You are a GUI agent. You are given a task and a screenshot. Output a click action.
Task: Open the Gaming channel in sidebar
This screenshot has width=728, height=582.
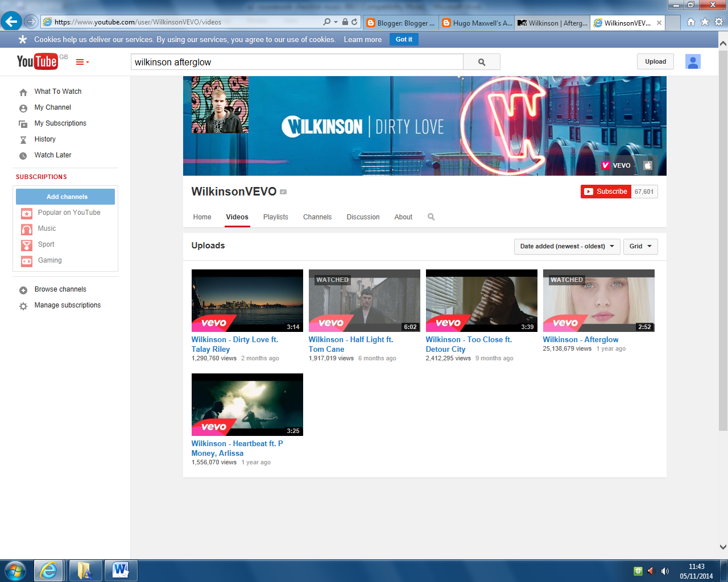(49, 260)
